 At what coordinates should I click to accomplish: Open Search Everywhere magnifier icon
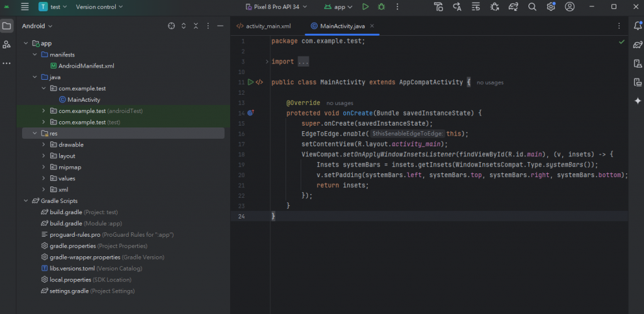pos(532,7)
